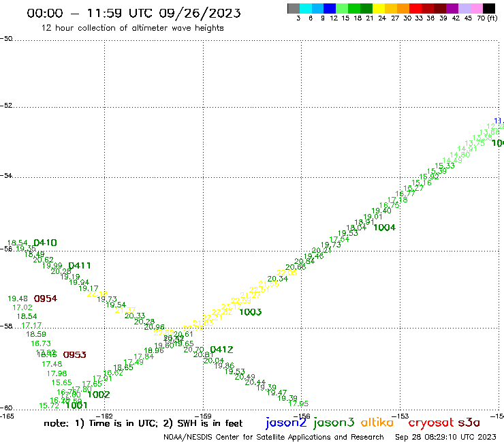Select the wave height value 18.59

(x=36, y=334)
